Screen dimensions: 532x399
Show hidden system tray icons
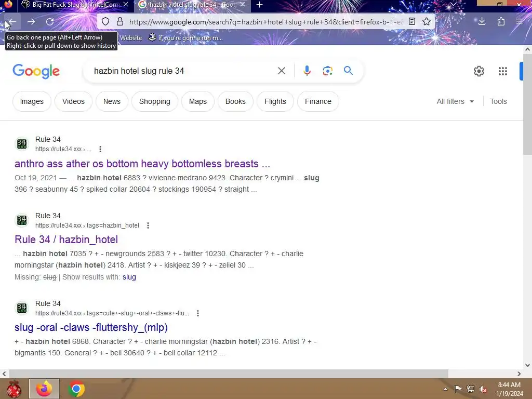tap(445, 389)
